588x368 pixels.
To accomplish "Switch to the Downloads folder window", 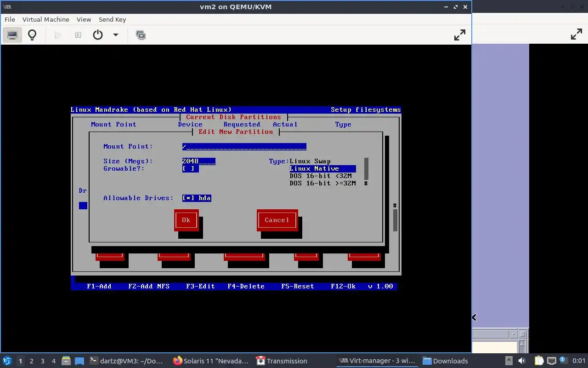I will click(446, 361).
